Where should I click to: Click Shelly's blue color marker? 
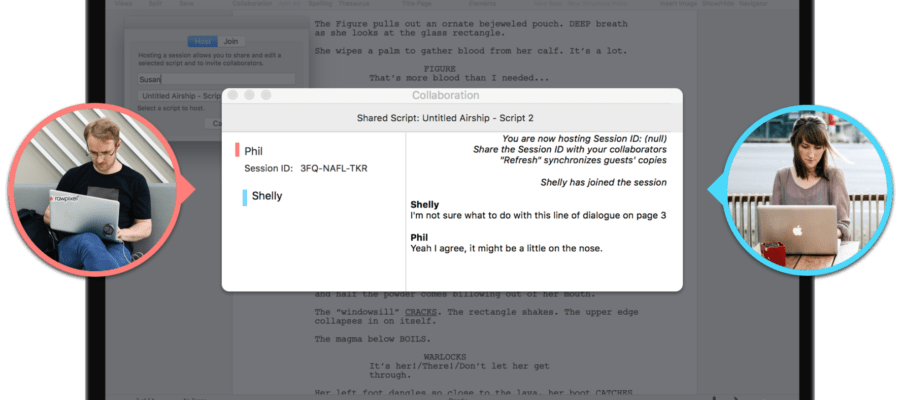[245, 198]
